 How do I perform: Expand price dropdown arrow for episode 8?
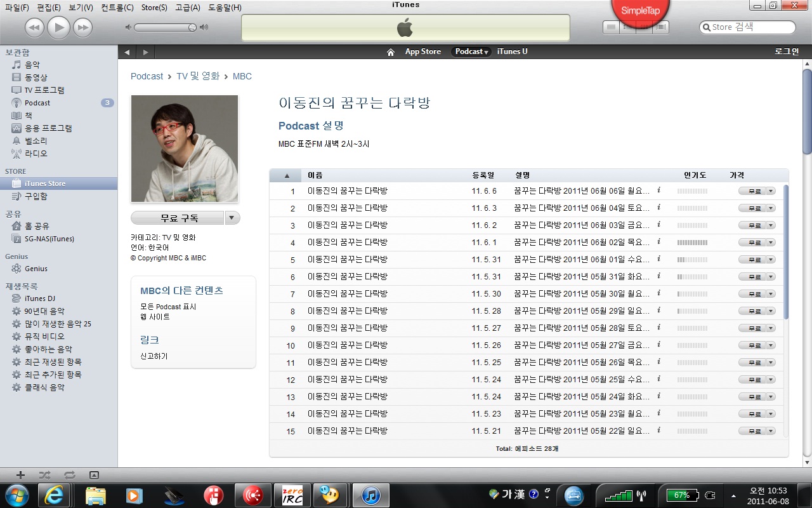(771, 311)
